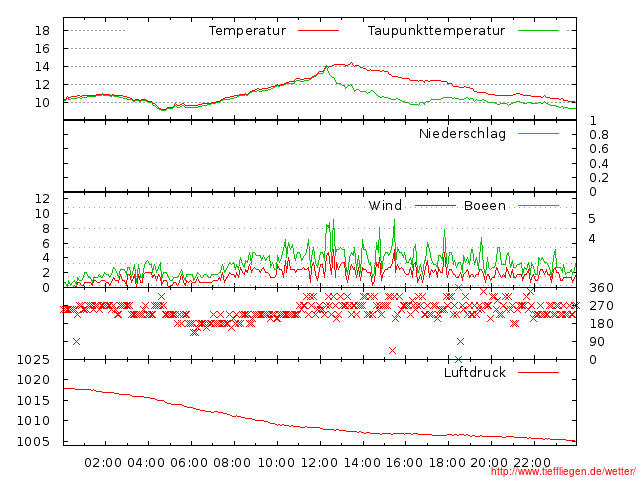Viewport: 640px width, 480px height.
Task: Click the 90 wind direction axis value
Action: click(x=597, y=342)
